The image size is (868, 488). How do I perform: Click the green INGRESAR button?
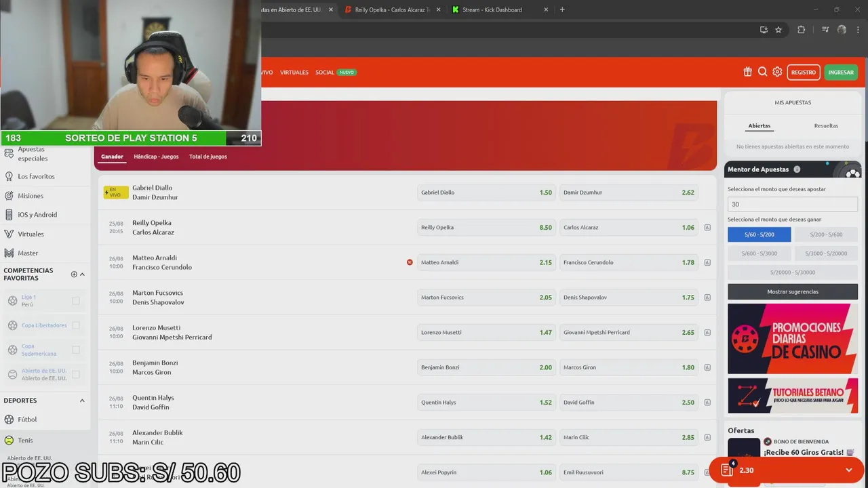click(x=841, y=73)
